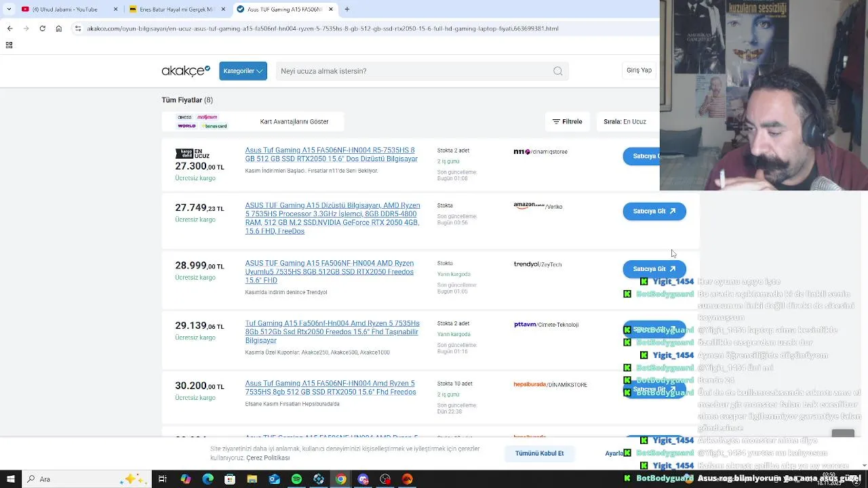Open the pttavm 29.139 TL listing title
The image size is (868, 488).
[332, 332]
